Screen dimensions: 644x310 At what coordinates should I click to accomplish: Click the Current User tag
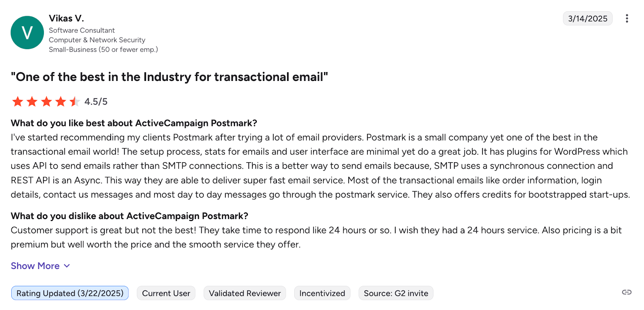click(166, 293)
